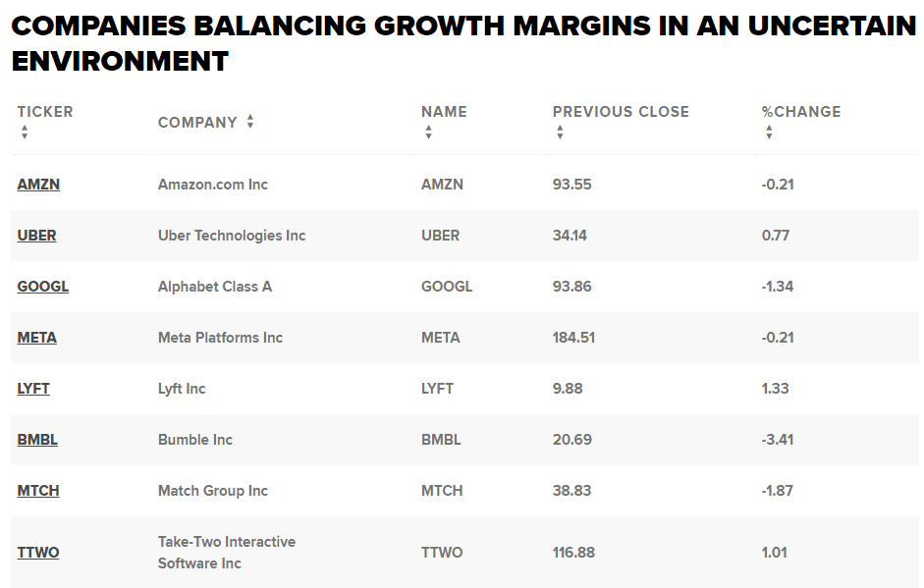Sort table by Ticker column arrows
This screenshot has height=588, width=924.
[25, 133]
